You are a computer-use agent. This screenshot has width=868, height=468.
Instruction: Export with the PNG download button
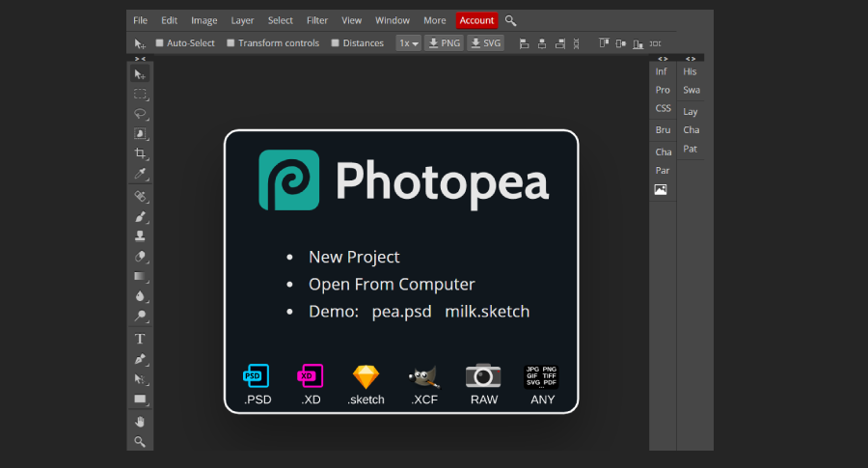tap(444, 43)
